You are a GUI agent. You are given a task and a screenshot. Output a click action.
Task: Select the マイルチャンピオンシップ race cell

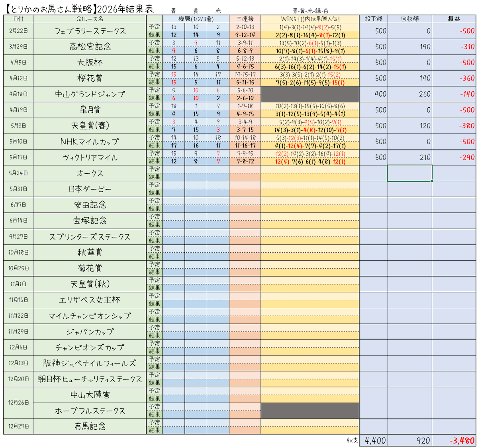click(90, 315)
